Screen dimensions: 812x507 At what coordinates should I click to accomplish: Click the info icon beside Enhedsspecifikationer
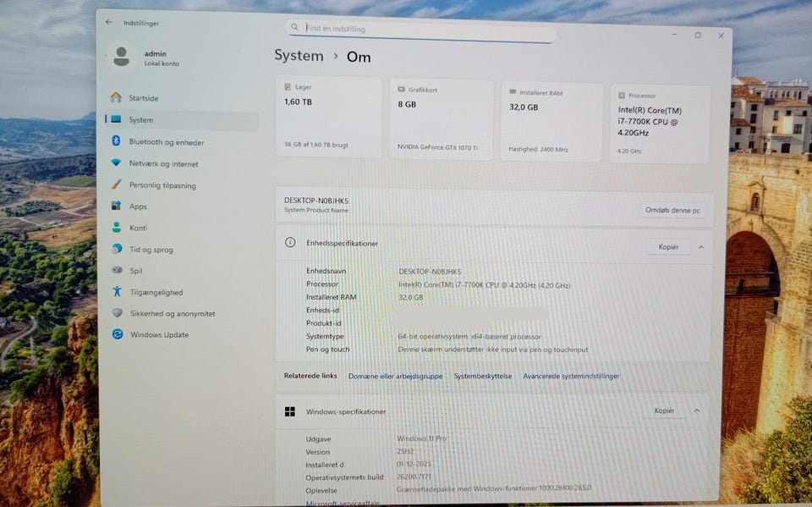point(290,242)
